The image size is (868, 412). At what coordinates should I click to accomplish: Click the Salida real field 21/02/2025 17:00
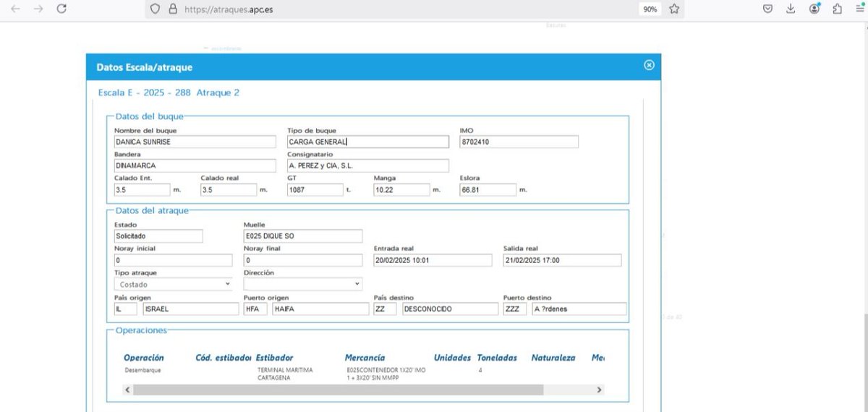click(562, 260)
